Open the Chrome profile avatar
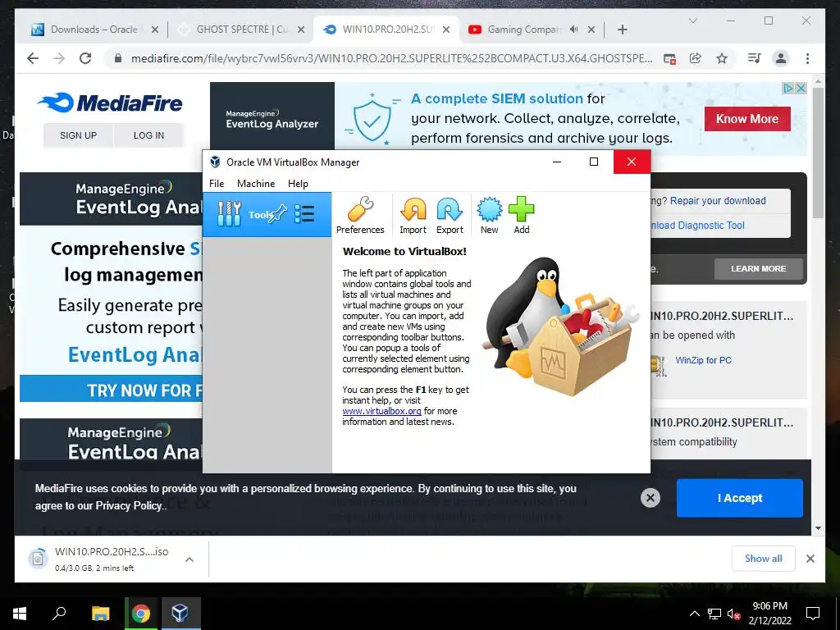840x630 pixels. point(781,58)
